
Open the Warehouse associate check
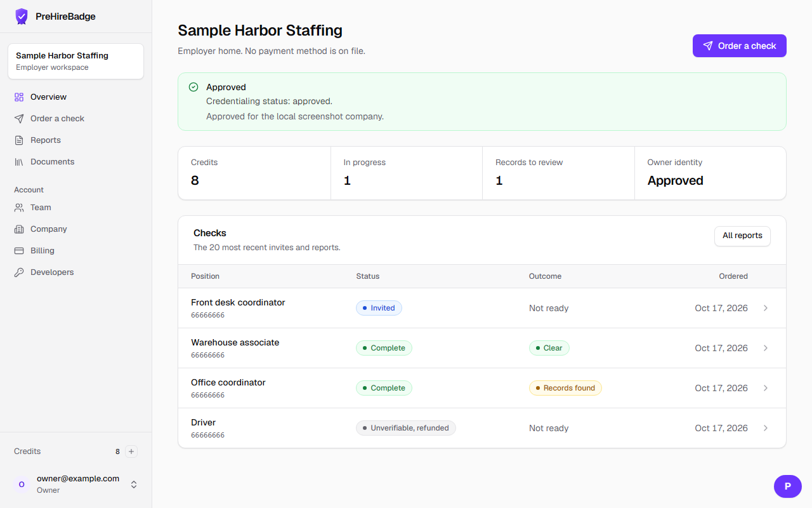click(482, 348)
